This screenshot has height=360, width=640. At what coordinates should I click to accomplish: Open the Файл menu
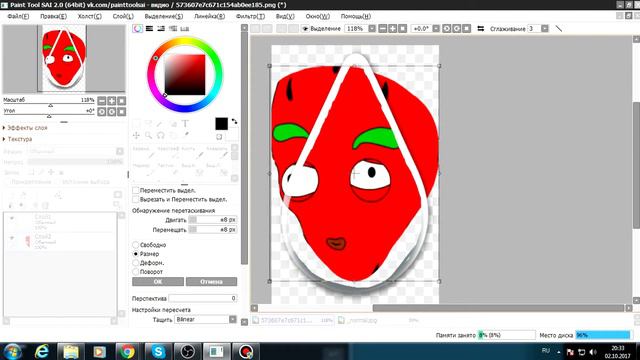(x=18, y=16)
